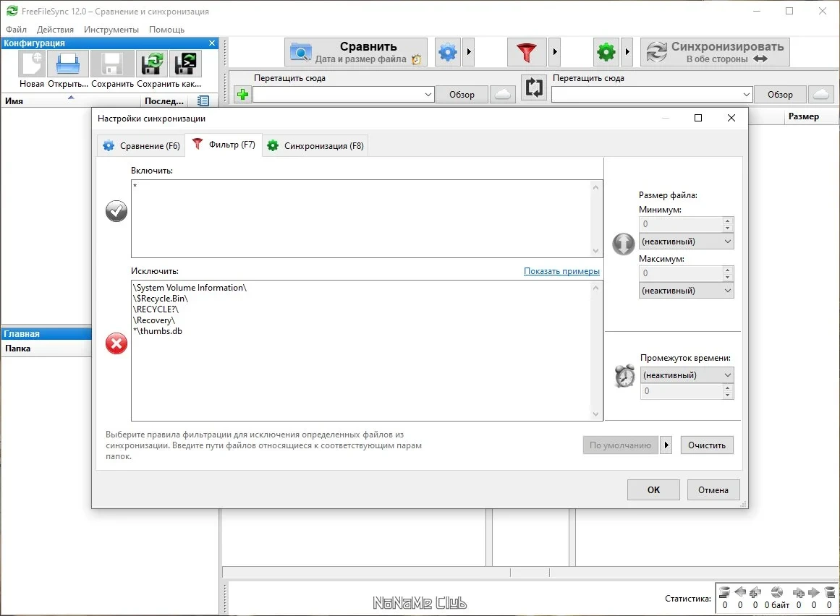Open comparison settings blue gear icon

pos(448,52)
